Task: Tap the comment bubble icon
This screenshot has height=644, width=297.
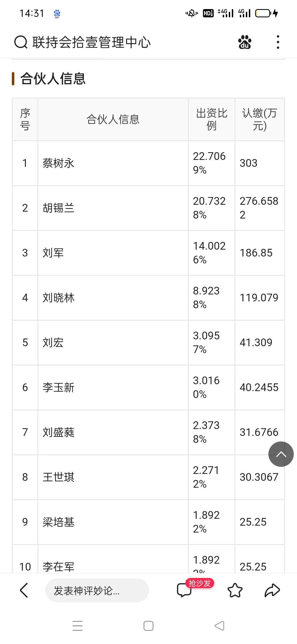Action: point(185,590)
